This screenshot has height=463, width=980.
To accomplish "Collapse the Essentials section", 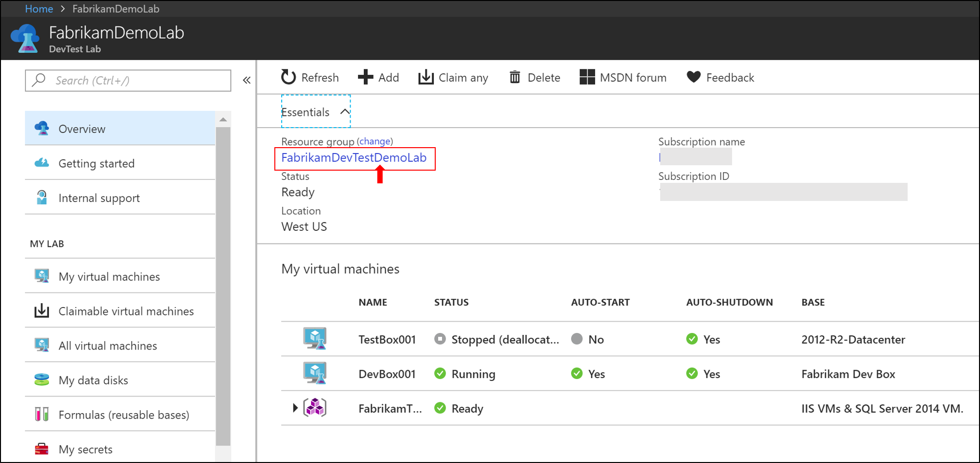I will (x=316, y=111).
